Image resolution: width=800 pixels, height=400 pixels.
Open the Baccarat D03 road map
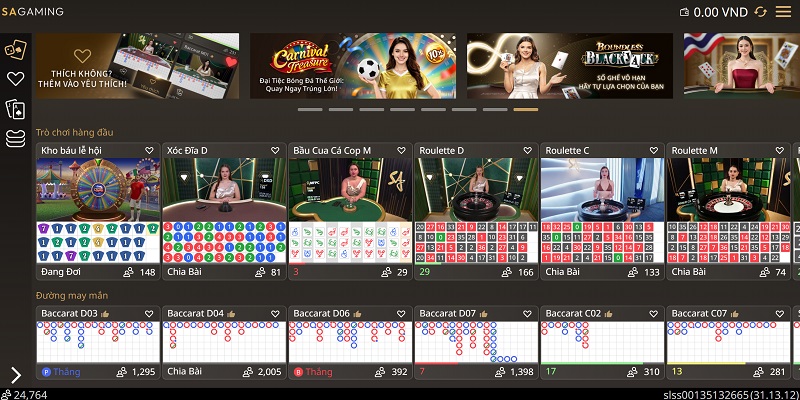tap(98, 342)
